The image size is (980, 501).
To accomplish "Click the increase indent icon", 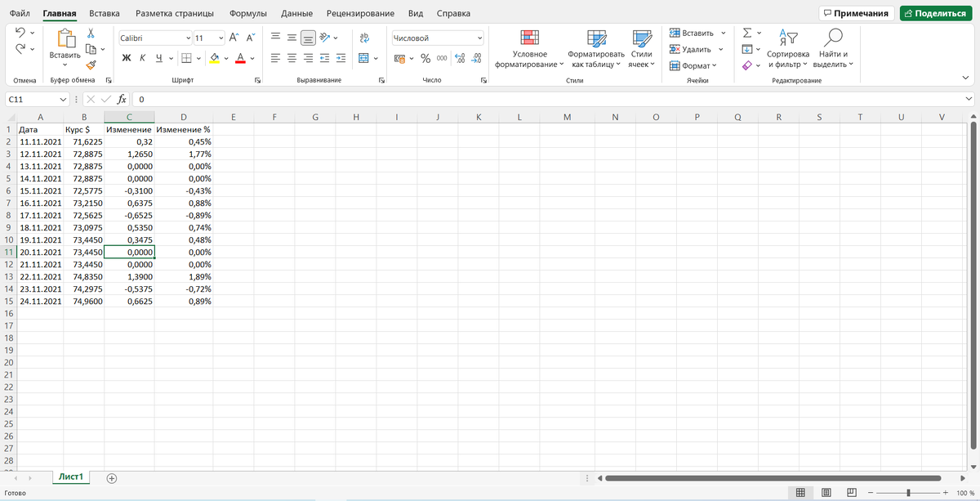I will pyautogui.click(x=341, y=58).
